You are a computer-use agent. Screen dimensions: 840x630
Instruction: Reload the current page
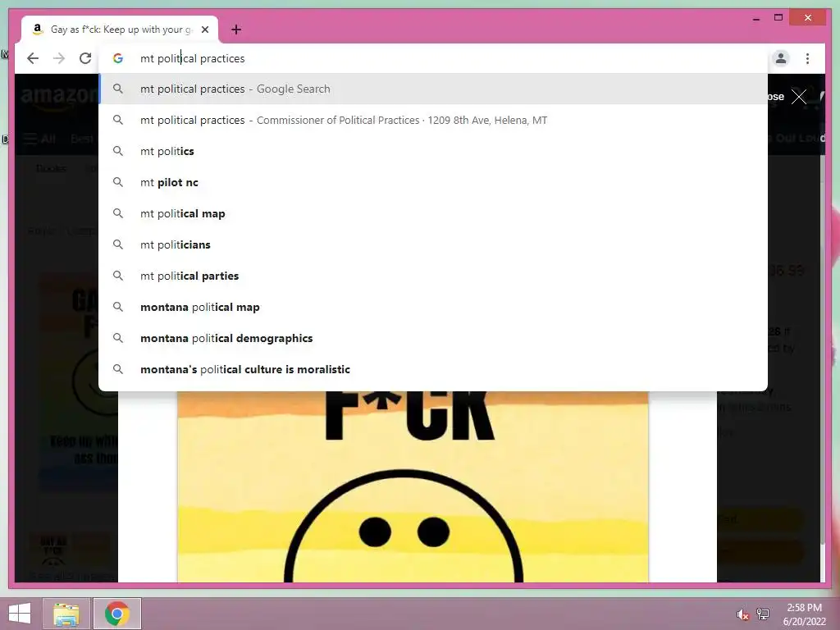(x=85, y=58)
